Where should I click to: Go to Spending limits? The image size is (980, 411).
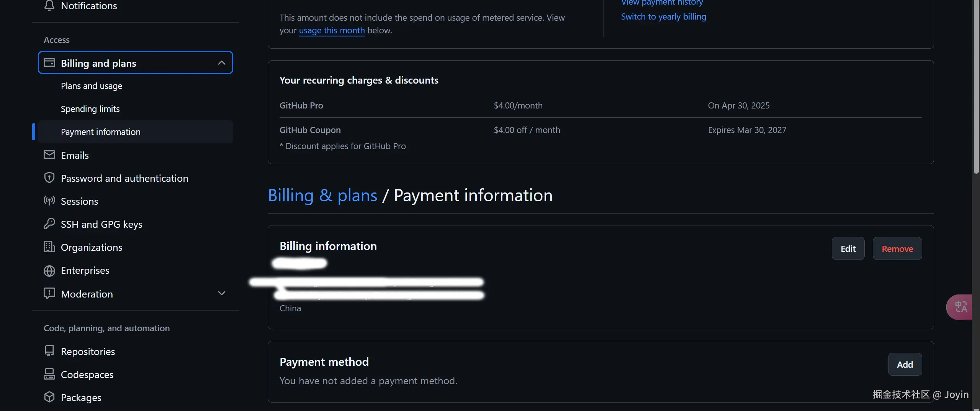[x=90, y=109]
